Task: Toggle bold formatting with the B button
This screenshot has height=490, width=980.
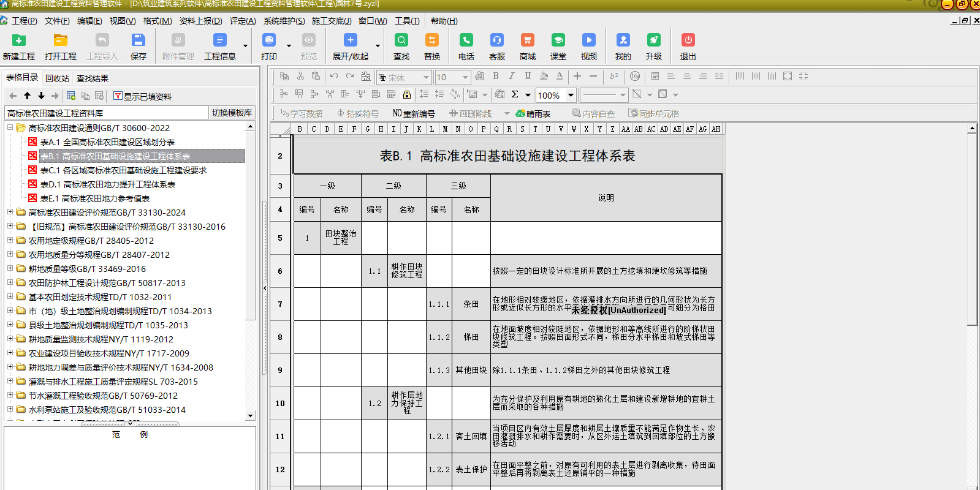Action: pos(496,76)
